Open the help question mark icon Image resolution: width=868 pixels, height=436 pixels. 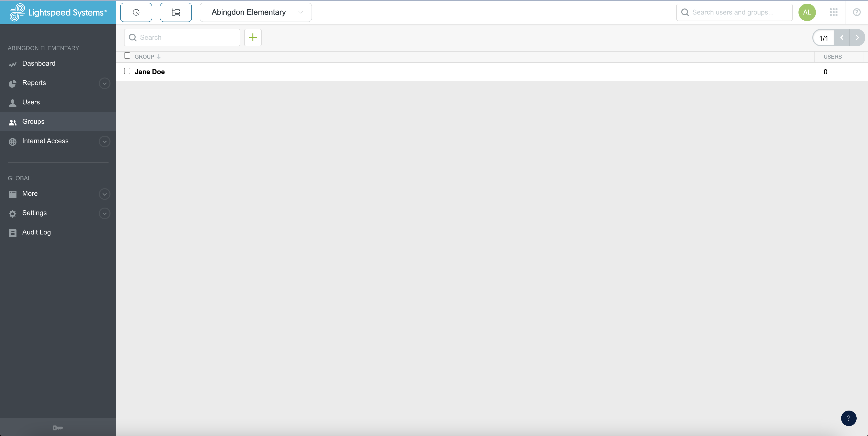[x=857, y=12]
